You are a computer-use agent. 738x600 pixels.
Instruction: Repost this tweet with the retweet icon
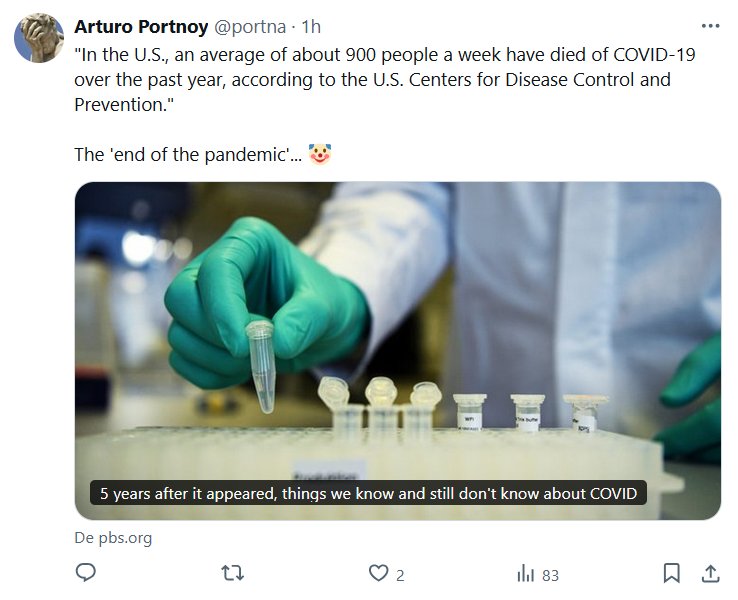point(232,574)
